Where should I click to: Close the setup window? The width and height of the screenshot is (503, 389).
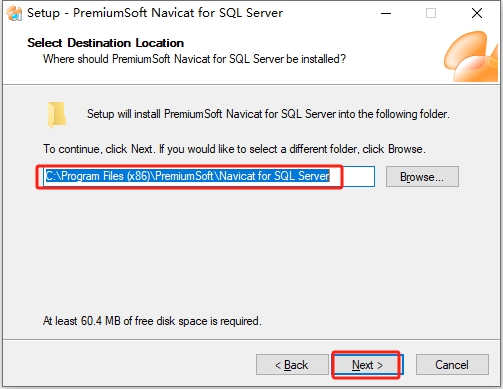coord(477,13)
